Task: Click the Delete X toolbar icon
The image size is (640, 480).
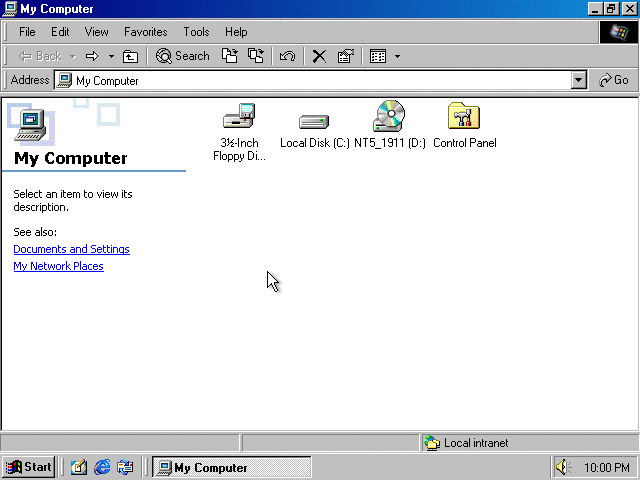Action: [x=319, y=56]
